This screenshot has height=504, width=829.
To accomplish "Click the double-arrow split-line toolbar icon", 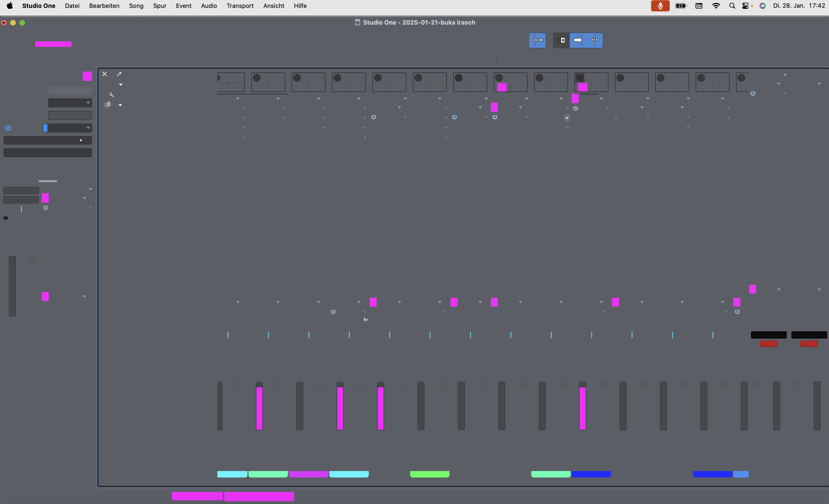I will pyautogui.click(x=594, y=40).
